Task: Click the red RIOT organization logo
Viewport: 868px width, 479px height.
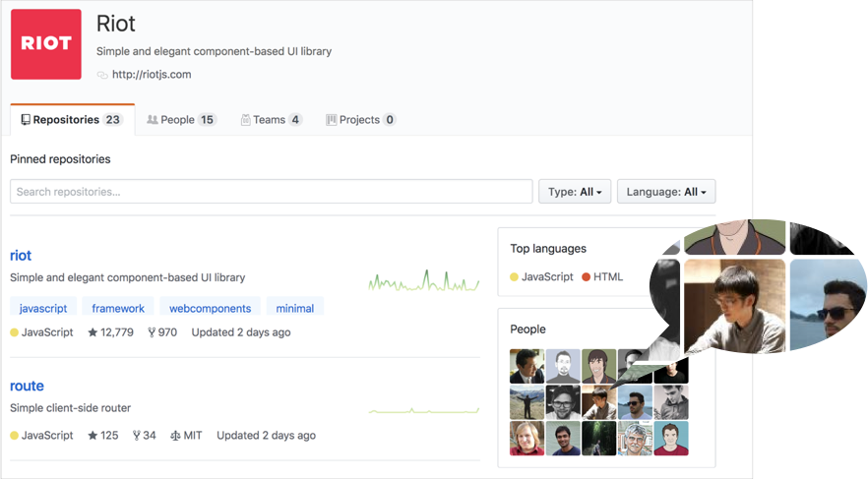Action: click(x=46, y=44)
